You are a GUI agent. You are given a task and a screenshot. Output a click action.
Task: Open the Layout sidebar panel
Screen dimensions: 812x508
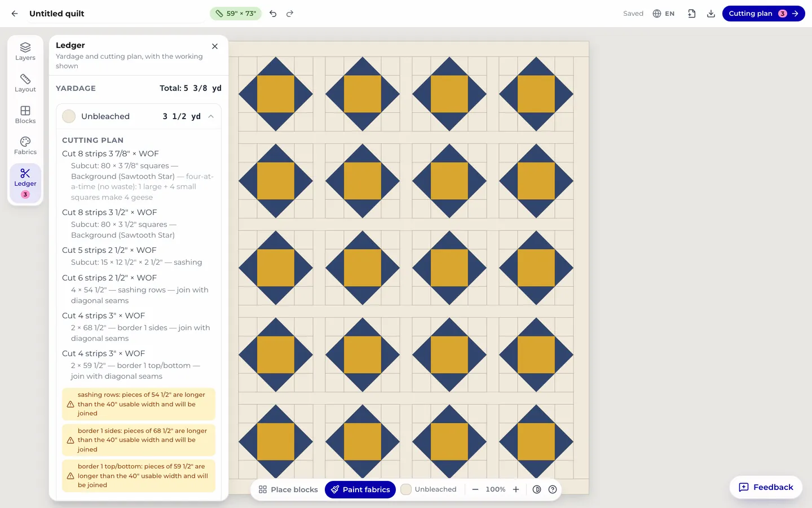[25, 83]
